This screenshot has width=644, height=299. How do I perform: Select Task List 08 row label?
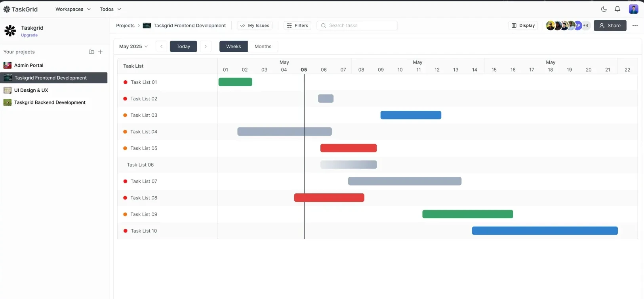tap(144, 198)
